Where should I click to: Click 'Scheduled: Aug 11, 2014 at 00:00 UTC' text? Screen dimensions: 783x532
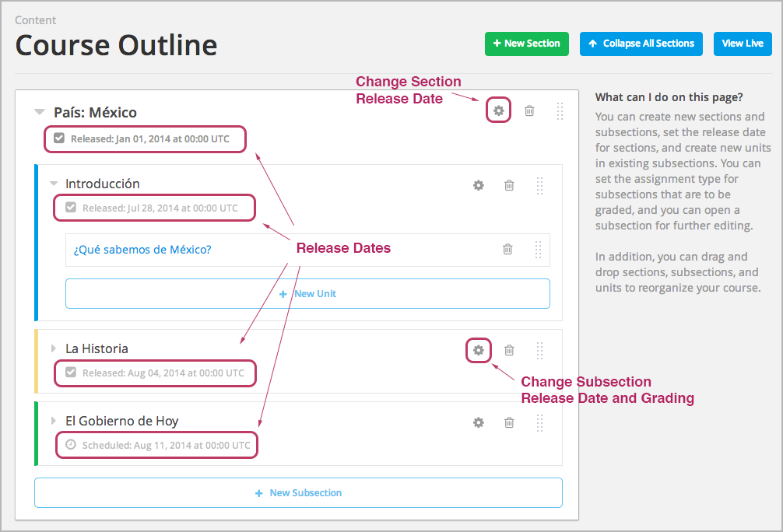[x=167, y=445]
